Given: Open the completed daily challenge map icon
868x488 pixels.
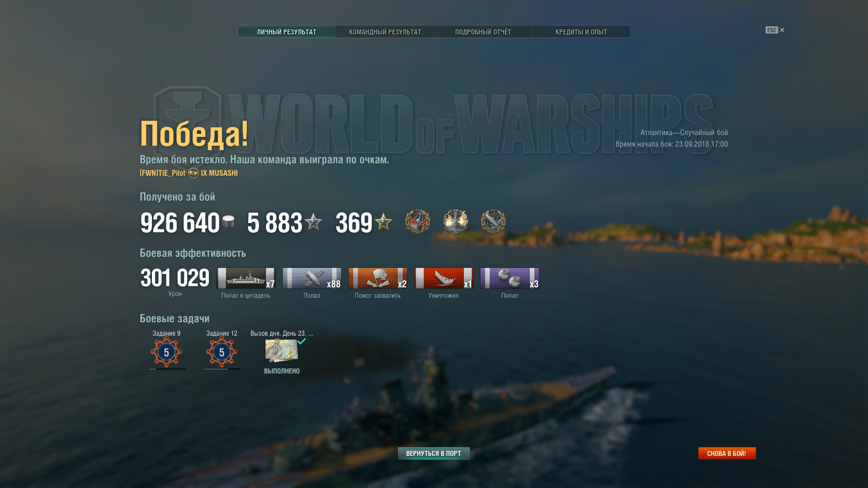Looking at the screenshot, I should 282,350.
